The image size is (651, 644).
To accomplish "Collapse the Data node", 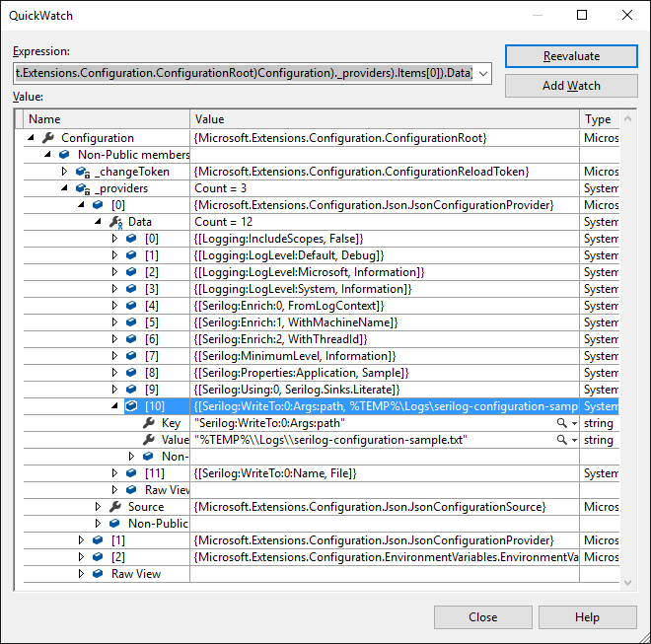I will tap(98, 222).
